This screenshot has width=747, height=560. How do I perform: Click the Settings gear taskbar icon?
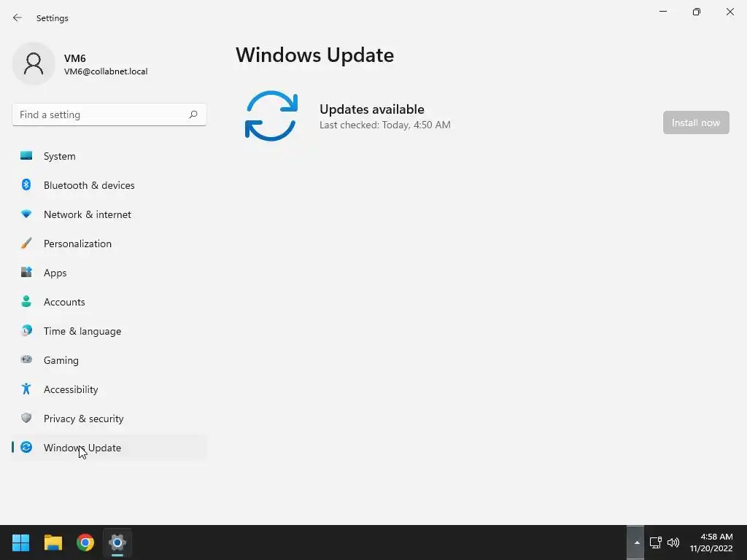(x=117, y=542)
